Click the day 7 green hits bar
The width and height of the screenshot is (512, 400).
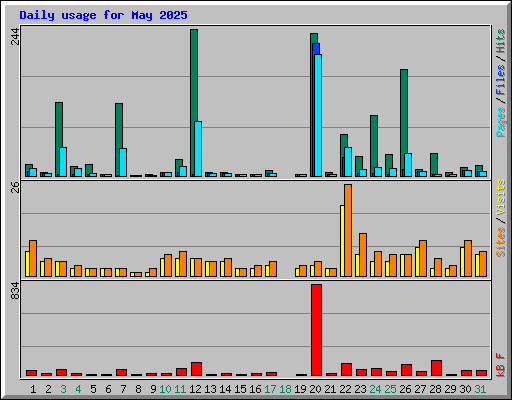[119, 133]
